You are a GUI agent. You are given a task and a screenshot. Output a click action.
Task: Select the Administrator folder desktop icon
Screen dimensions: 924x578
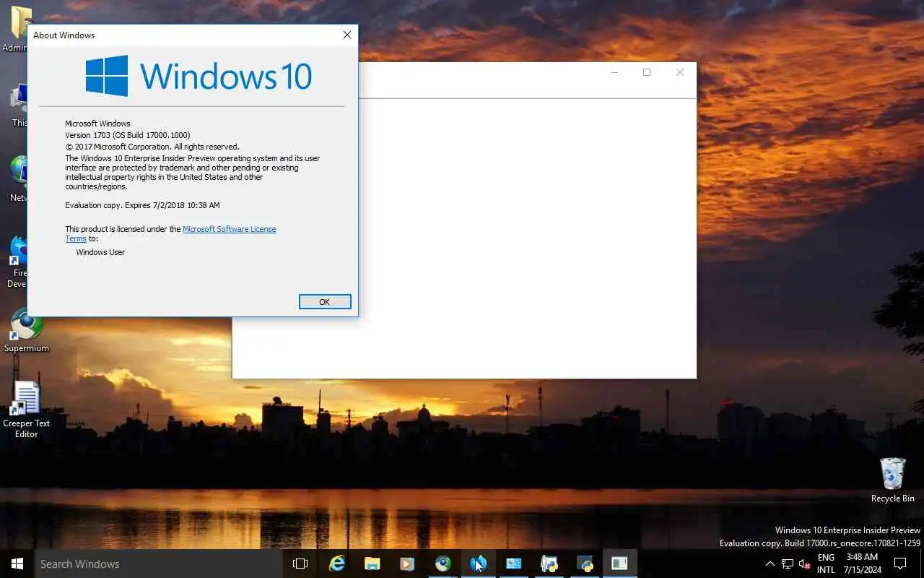tap(16, 29)
